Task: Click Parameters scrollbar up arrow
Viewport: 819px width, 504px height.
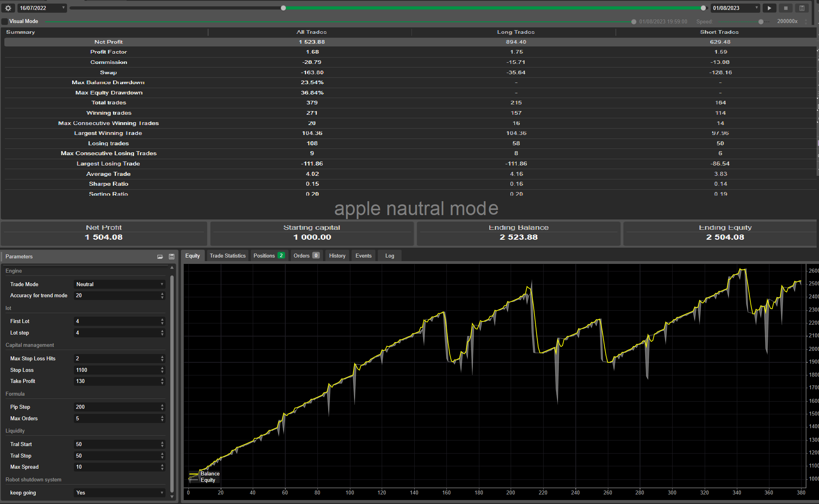Action: tap(172, 268)
